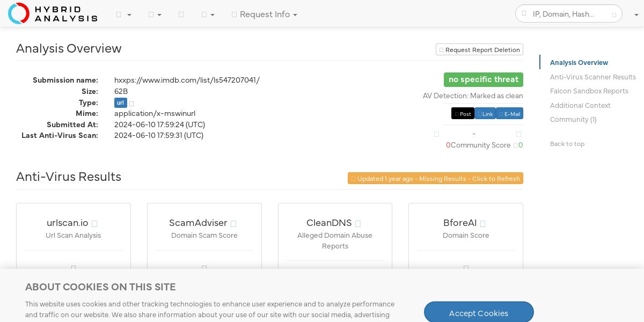Click the icon beside BforeAI heading

tap(482, 224)
